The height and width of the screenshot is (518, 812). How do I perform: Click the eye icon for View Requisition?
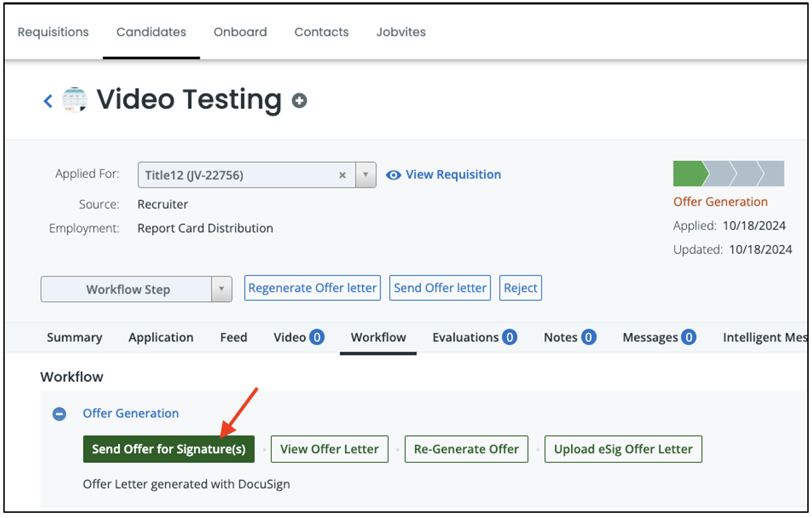tap(393, 175)
